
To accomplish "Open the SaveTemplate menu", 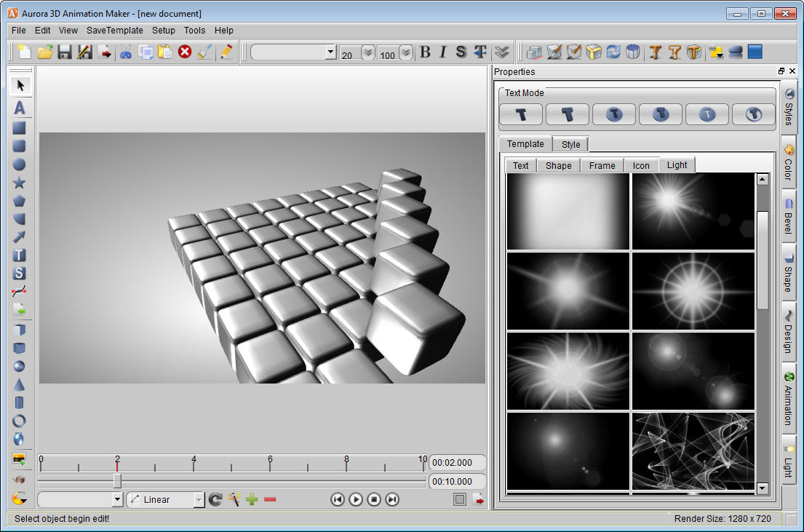I will [114, 31].
